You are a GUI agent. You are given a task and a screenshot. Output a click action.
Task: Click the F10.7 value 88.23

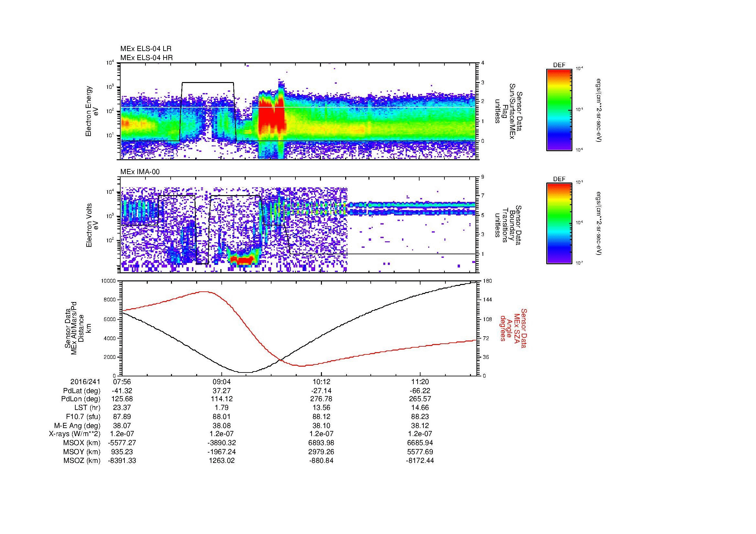click(x=421, y=417)
